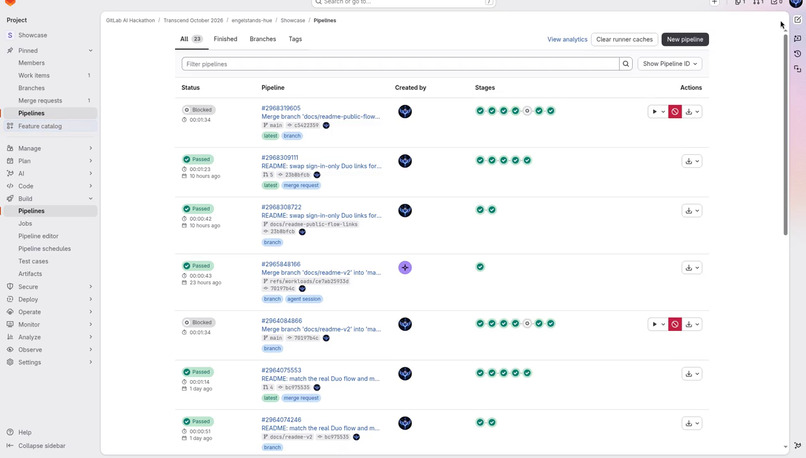
Task: Collapse the Build sidebar section
Action: [50, 199]
